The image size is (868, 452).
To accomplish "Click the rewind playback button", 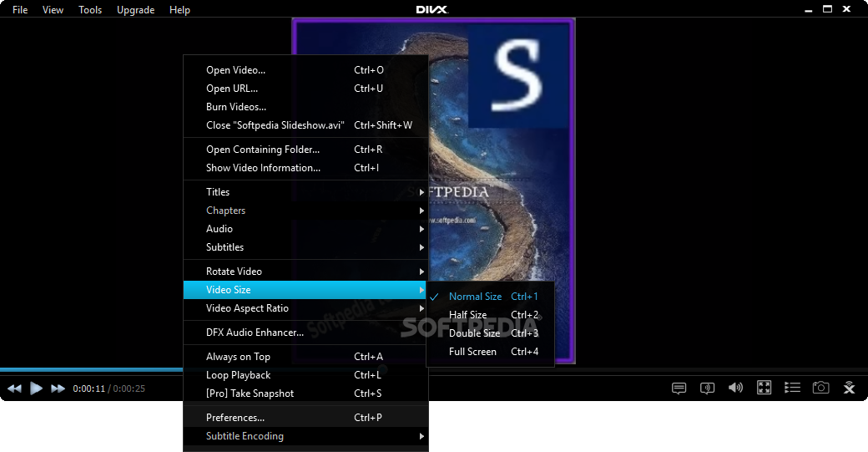I will click(x=15, y=389).
